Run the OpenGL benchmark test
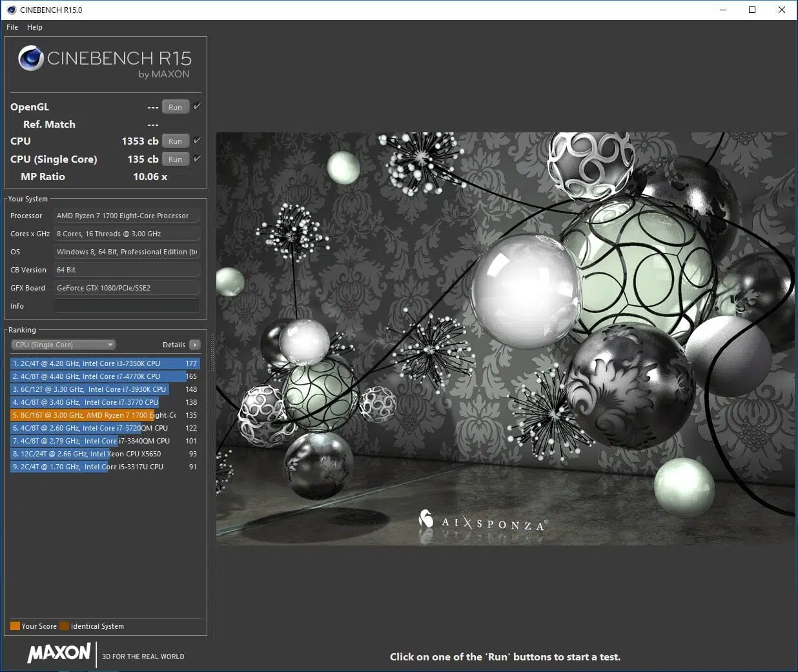Image resolution: width=798 pixels, height=672 pixels. tap(176, 107)
